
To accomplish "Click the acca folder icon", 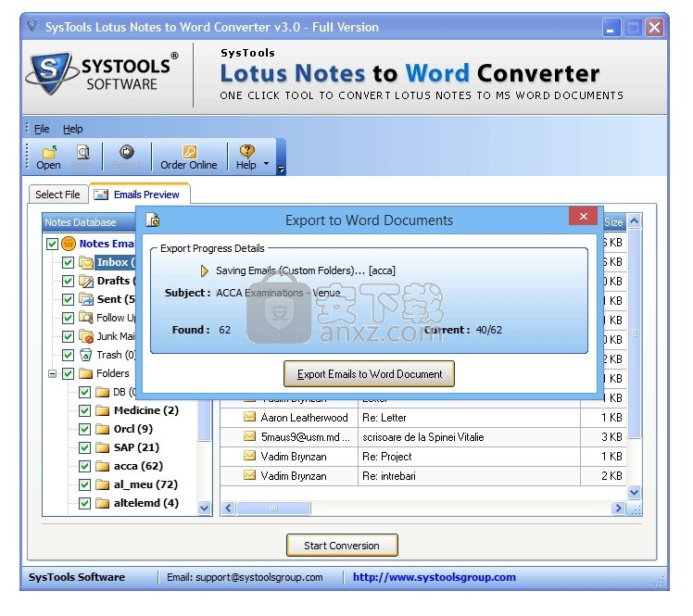I will (103, 467).
